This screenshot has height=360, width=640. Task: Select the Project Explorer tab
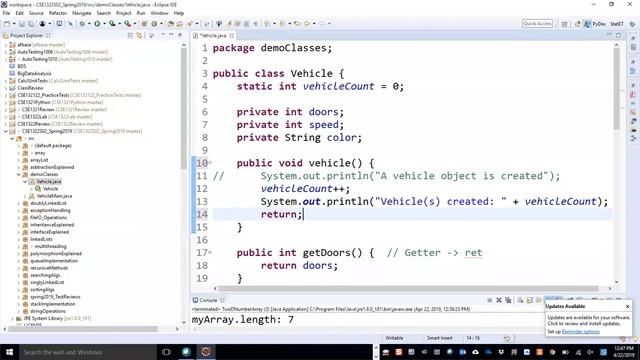coord(27,36)
